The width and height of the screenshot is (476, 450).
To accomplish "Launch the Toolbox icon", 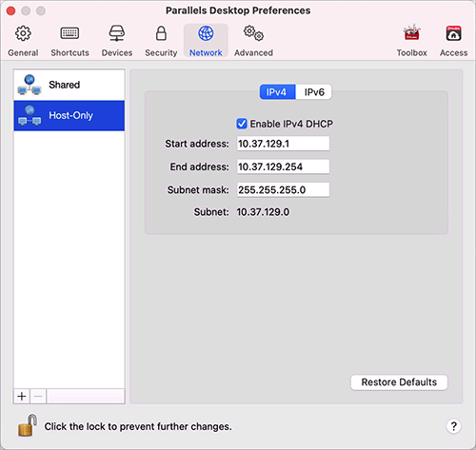I will pos(411,32).
